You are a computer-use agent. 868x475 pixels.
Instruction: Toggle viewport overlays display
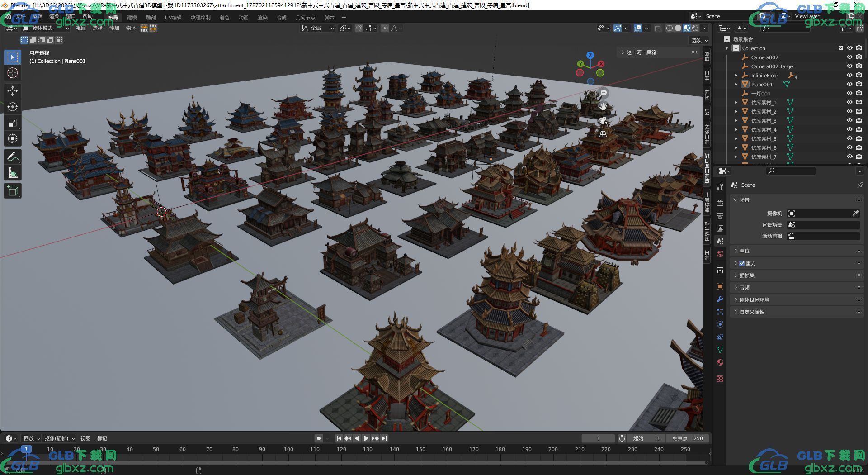pos(638,28)
